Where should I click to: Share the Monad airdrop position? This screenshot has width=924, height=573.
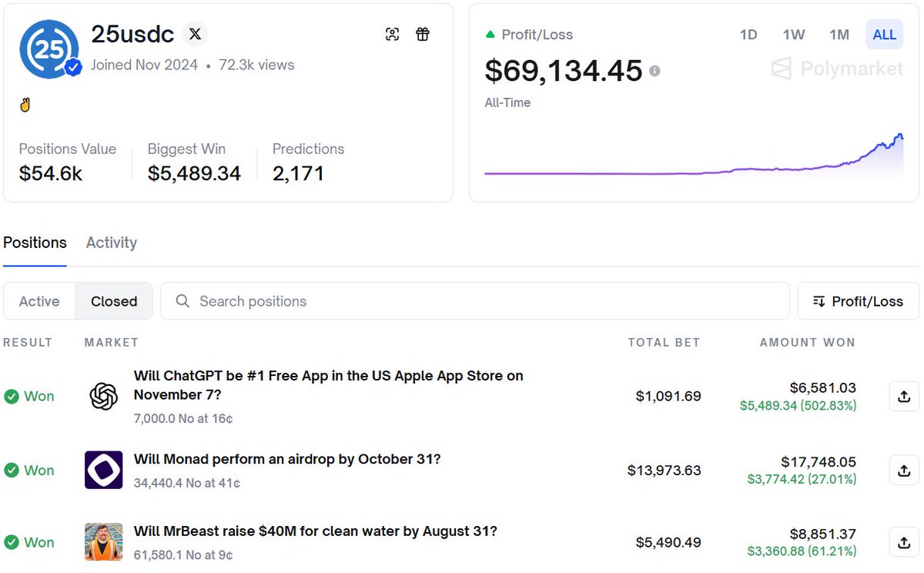pos(904,470)
